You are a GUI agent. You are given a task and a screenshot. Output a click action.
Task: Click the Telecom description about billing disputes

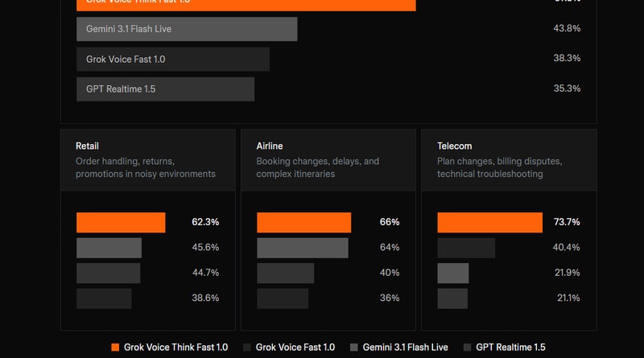[x=500, y=167]
